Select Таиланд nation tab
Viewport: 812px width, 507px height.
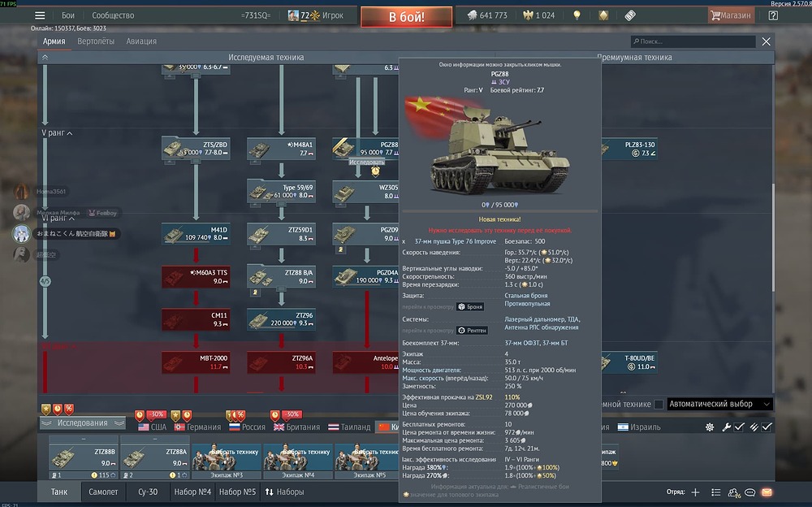point(349,427)
